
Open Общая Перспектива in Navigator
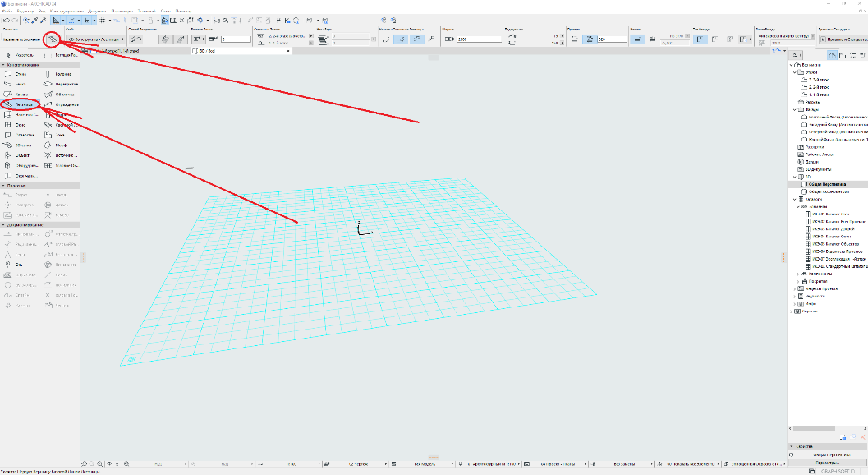(x=827, y=184)
